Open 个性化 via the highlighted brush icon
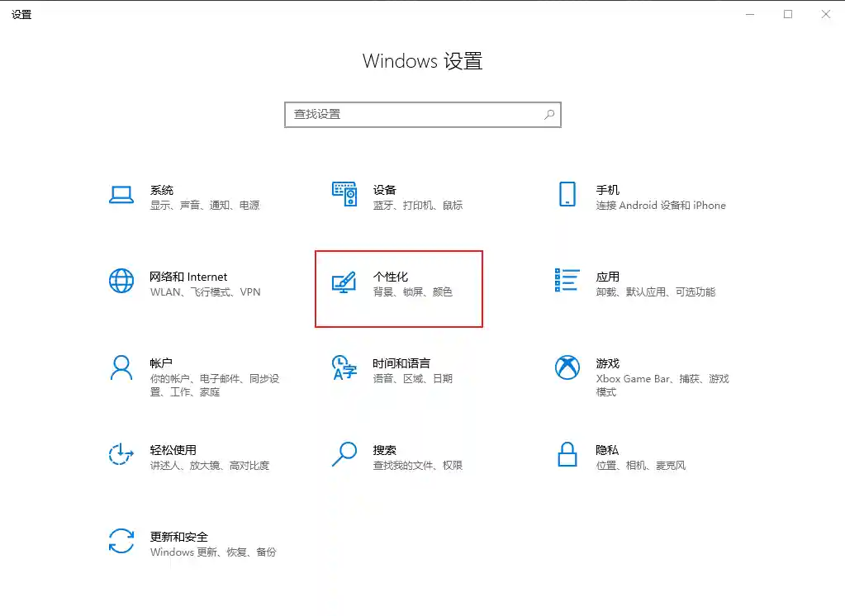The height and width of the screenshot is (616, 845). click(x=344, y=282)
